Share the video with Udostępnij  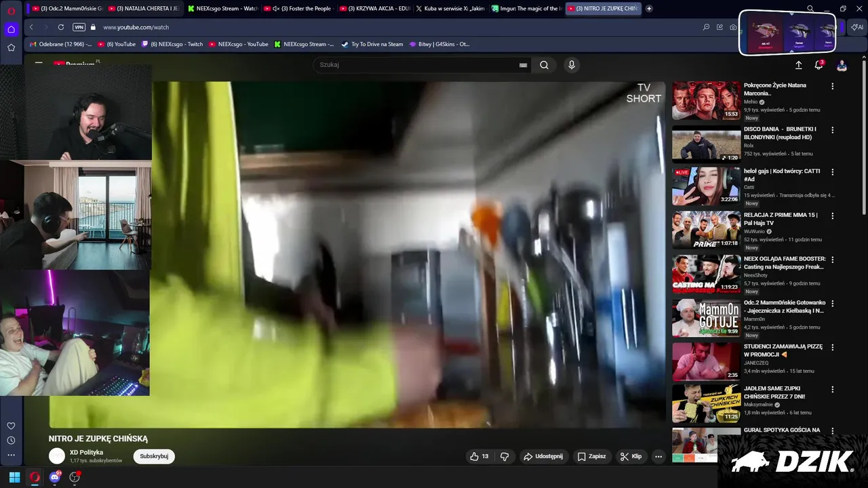coord(543,456)
